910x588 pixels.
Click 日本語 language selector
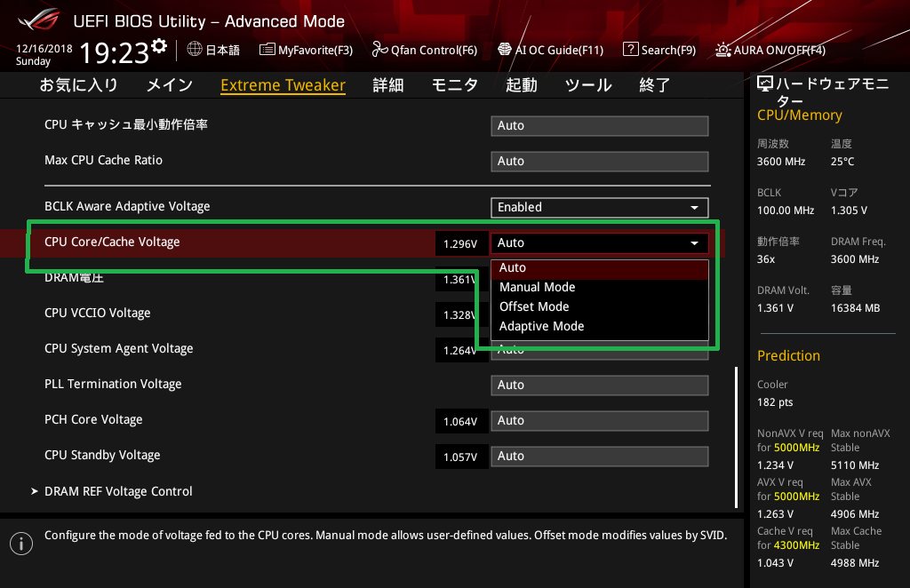pos(223,50)
